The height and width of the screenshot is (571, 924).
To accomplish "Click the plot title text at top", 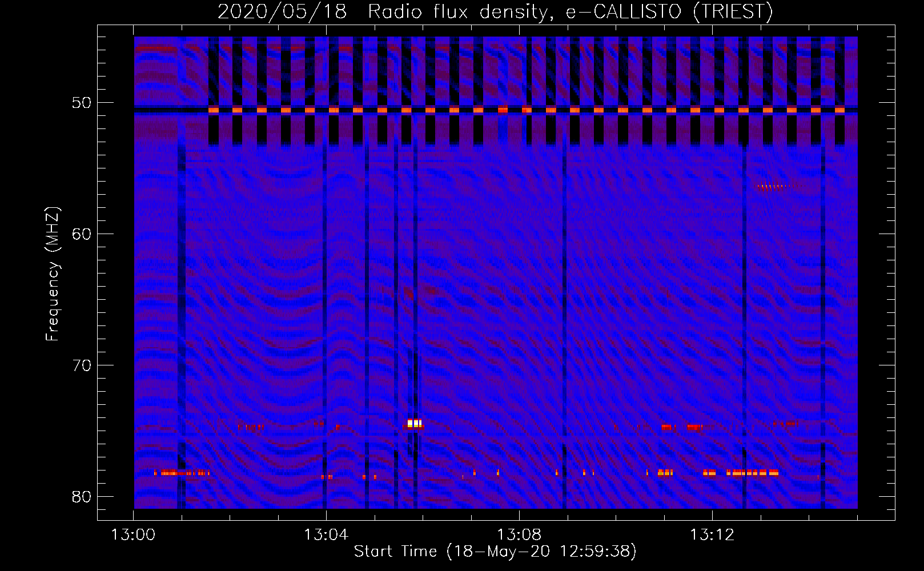I will pyautogui.click(x=495, y=11).
